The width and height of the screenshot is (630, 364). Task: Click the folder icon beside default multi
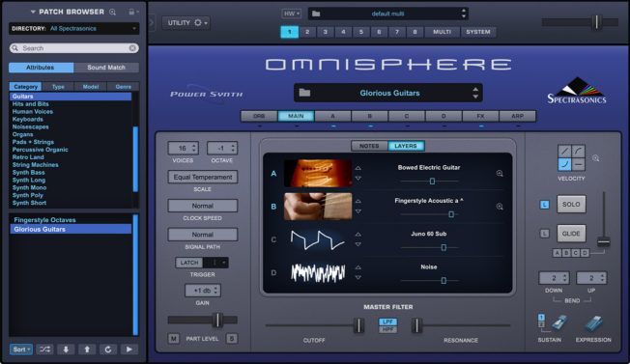click(x=316, y=14)
